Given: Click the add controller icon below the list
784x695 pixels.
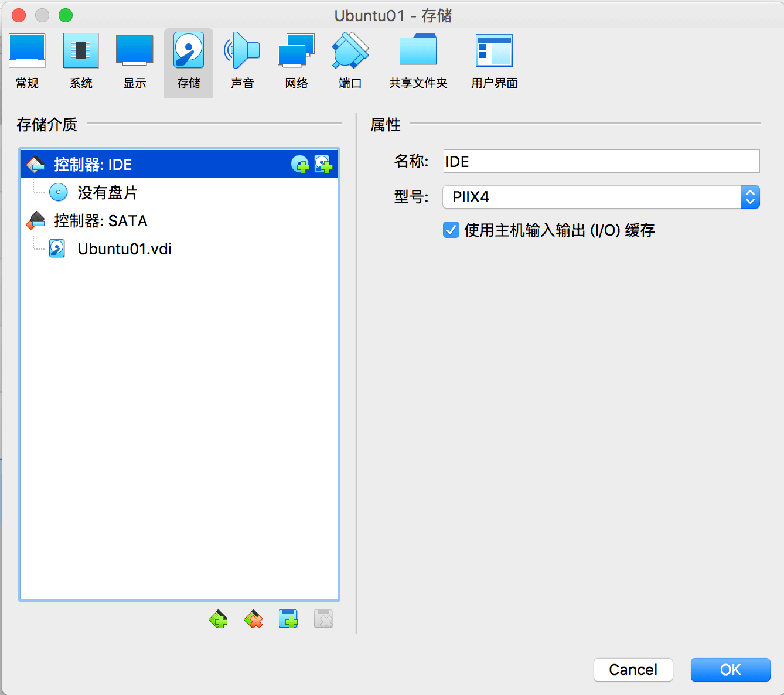Looking at the screenshot, I should pos(218,619).
